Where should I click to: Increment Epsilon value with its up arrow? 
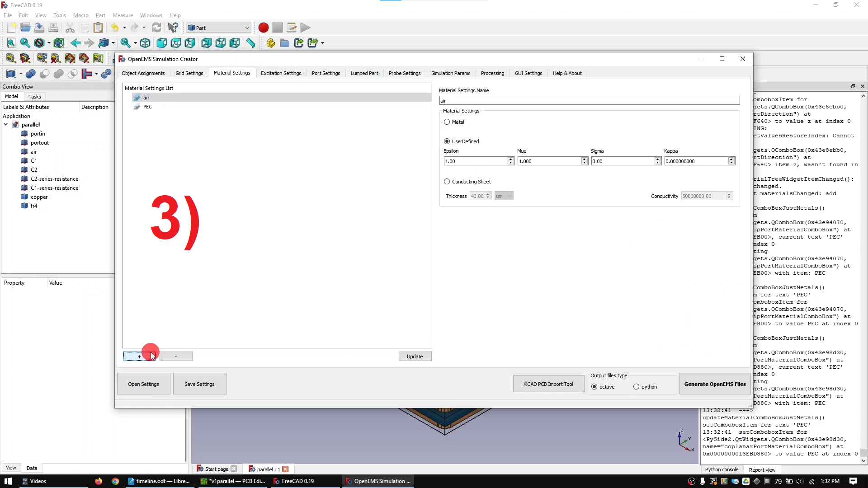tap(510, 159)
